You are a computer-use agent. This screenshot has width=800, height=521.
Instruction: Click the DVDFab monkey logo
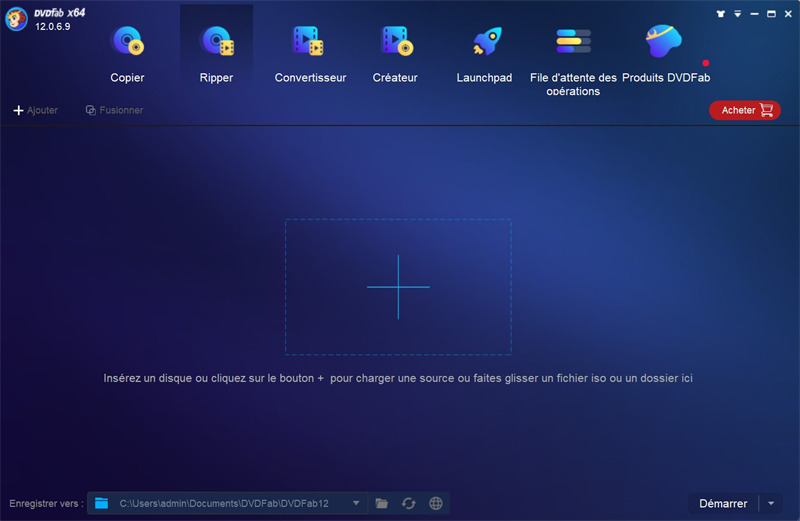pyautogui.click(x=16, y=19)
